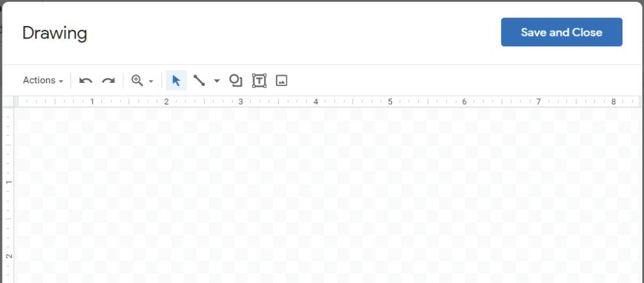Click the 1 mark on horizontal ruler

coord(92,101)
